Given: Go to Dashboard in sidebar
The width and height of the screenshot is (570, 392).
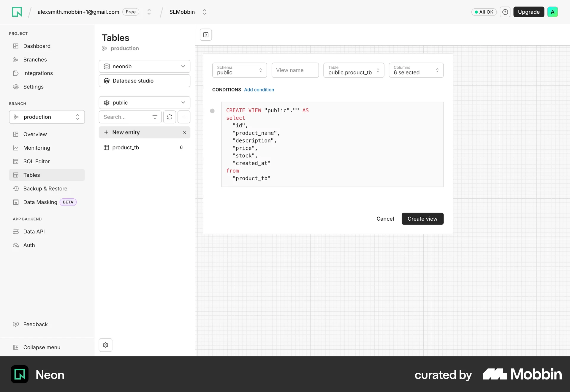Looking at the screenshot, I should click(x=47, y=46).
